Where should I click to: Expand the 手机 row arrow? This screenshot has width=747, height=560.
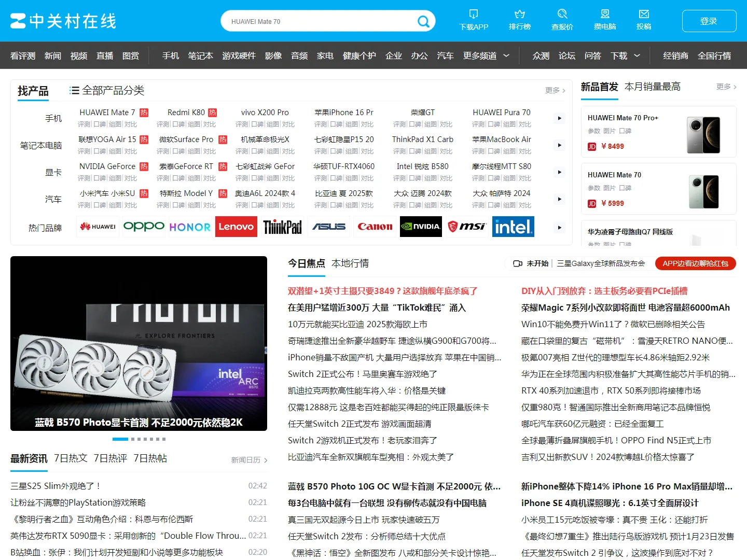(x=559, y=118)
